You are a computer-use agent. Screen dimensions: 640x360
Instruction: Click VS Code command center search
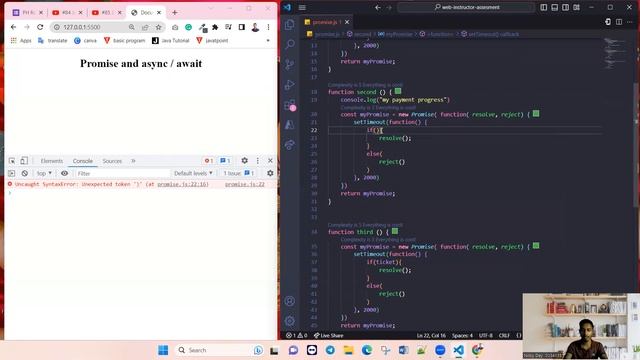[466, 7]
